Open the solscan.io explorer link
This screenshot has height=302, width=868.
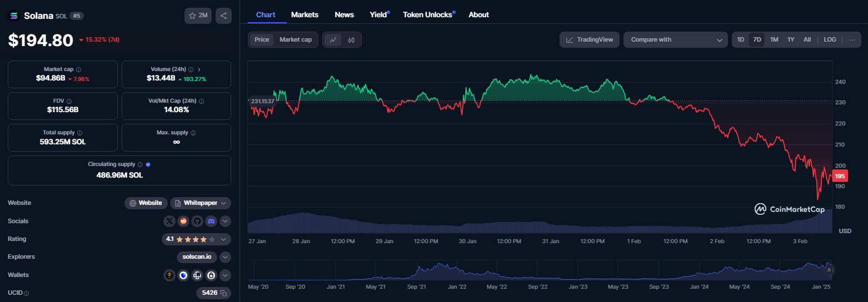click(197, 257)
